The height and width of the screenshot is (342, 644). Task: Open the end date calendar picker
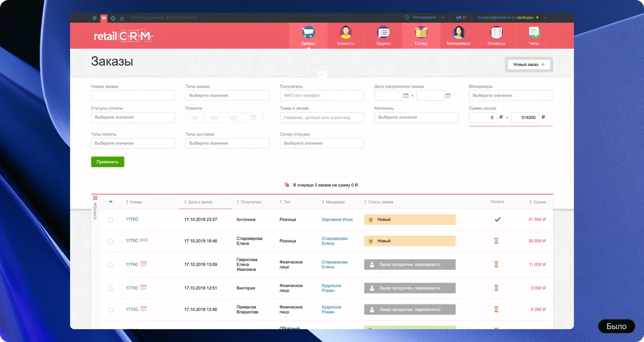[448, 96]
